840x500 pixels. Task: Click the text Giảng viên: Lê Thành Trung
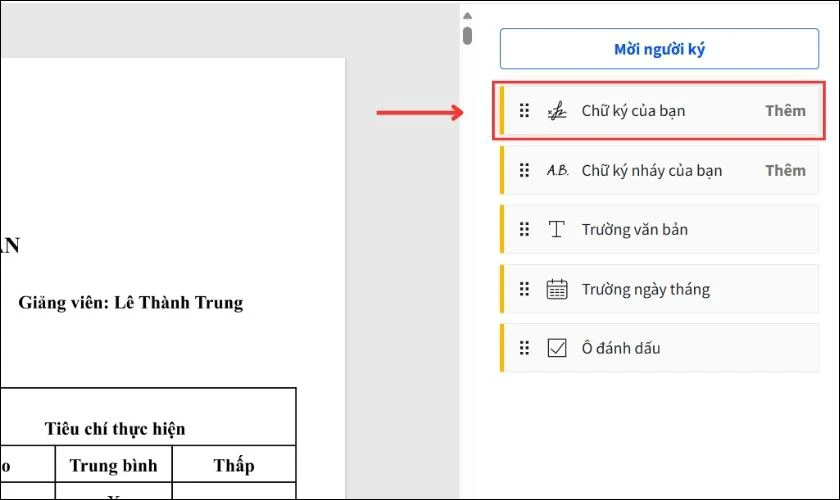(x=131, y=303)
